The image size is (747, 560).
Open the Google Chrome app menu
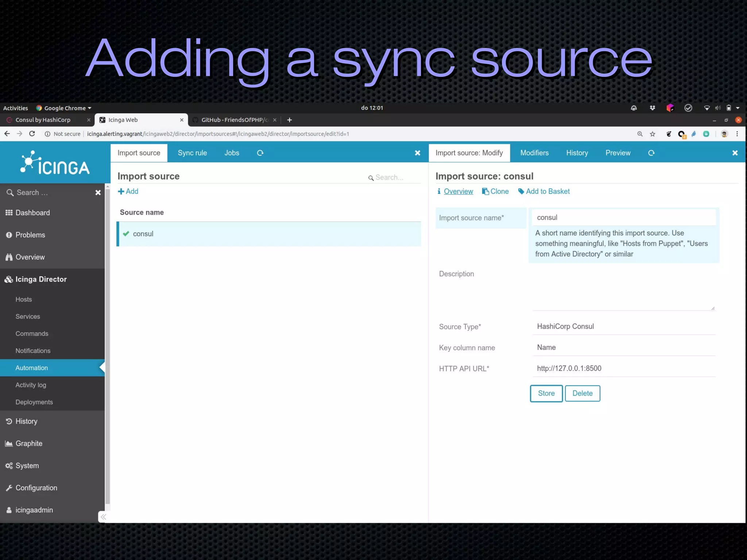click(64, 108)
